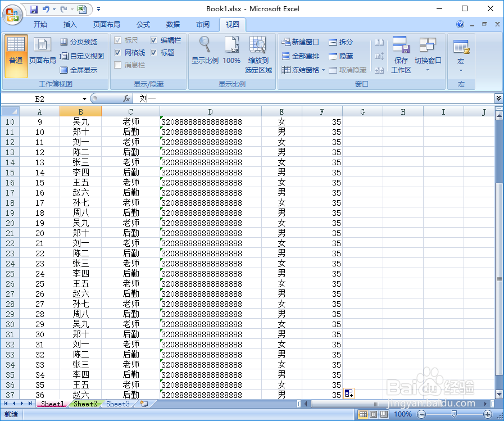Adjust the zoom slider thumb
This screenshot has width=504, height=421.
pyautogui.click(x=454, y=414)
